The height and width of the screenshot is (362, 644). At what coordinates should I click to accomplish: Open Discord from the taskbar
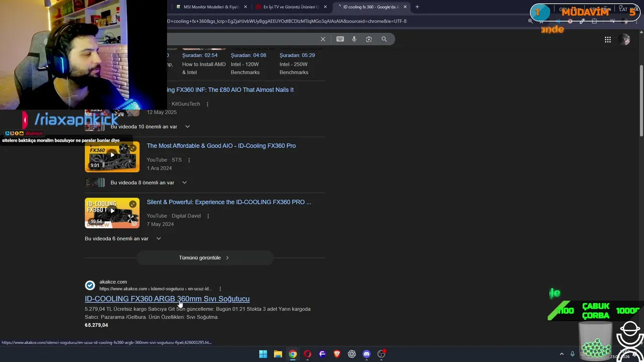click(366, 354)
